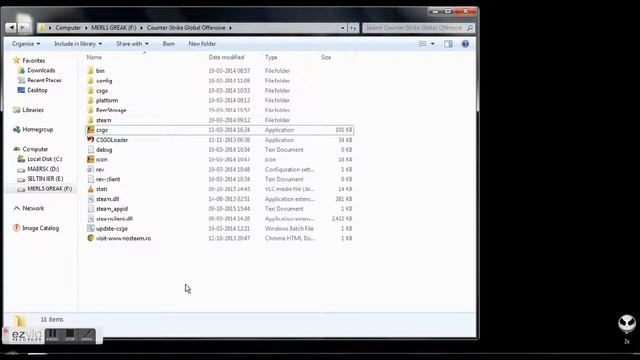Open the Include in library dropdown
The height and width of the screenshot is (360, 640).
(x=78, y=44)
